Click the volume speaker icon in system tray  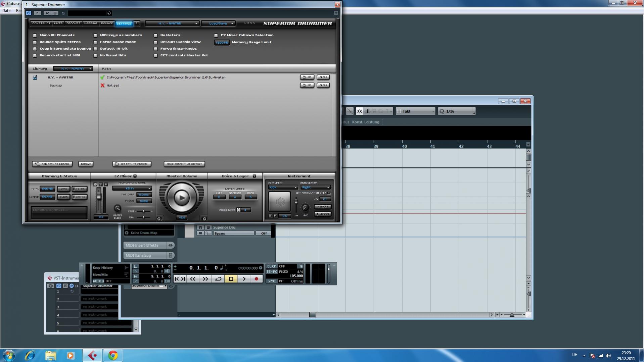tap(608, 356)
